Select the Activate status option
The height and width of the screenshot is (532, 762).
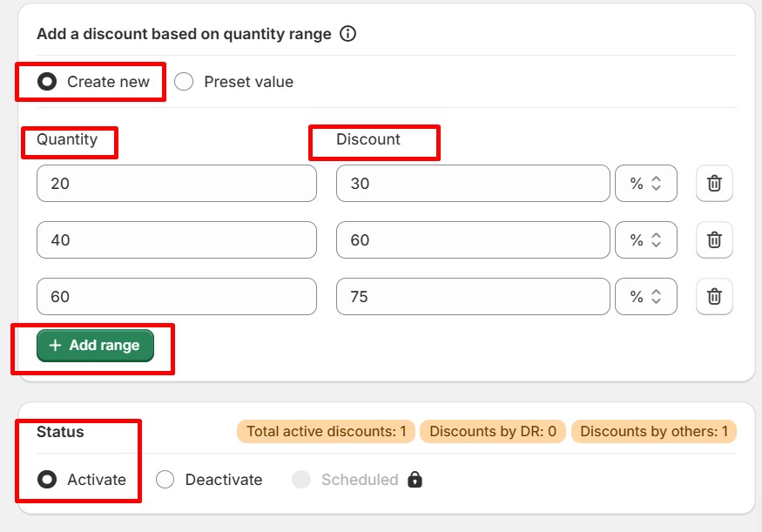tap(46, 480)
